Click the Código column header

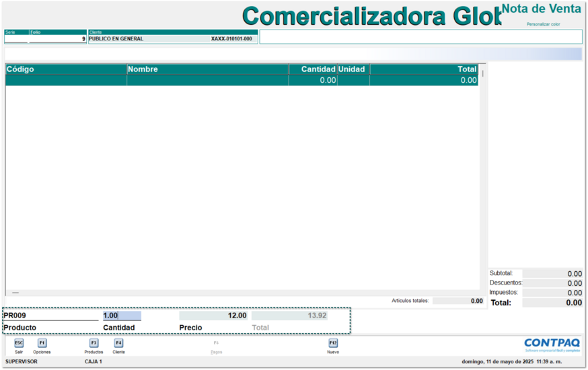pyautogui.click(x=66, y=69)
